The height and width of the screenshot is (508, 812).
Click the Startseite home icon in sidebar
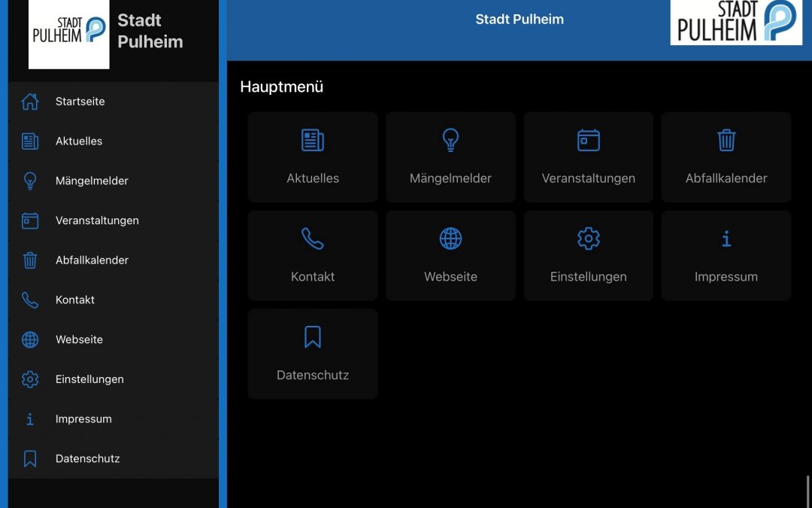point(30,102)
